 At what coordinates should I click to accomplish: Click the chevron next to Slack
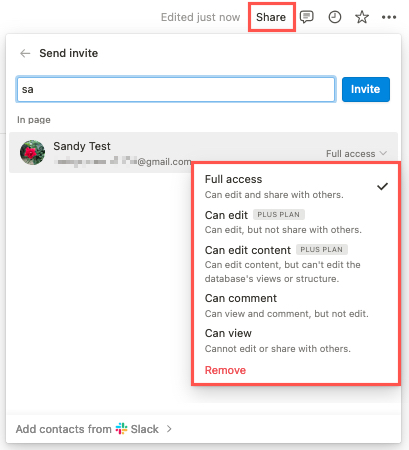coord(169,429)
